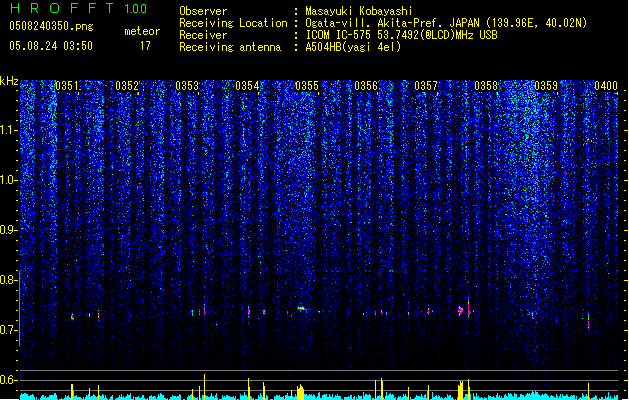The height and width of the screenshot is (400, 629).
Task: Click the 0359 time marker
Action: pos(546,86)
